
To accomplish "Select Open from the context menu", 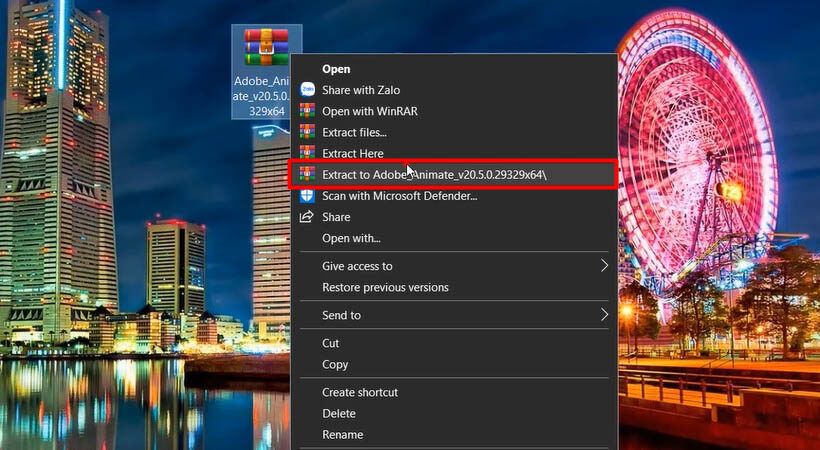I will (336, 69).
